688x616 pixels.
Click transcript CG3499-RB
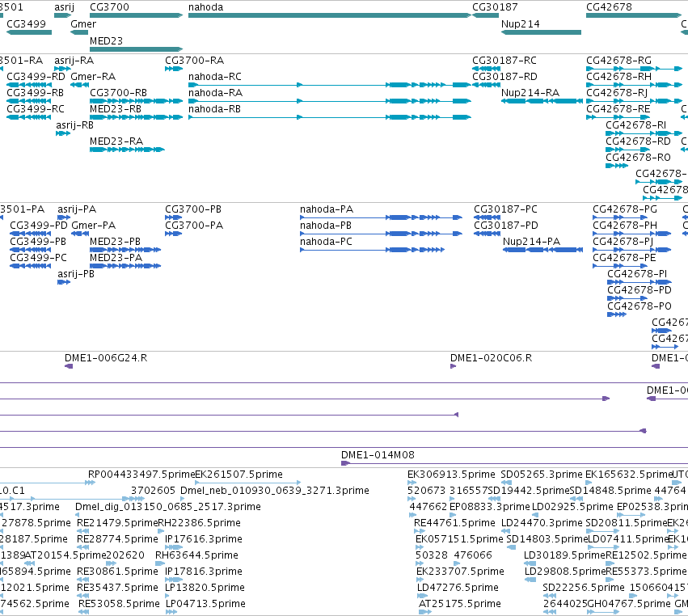point(29,101)
